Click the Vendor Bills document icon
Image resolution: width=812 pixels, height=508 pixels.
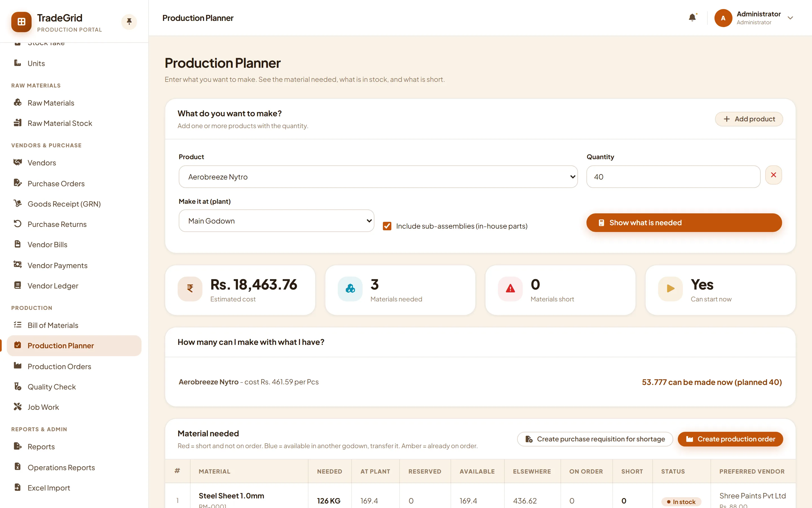tap(17, 244)
